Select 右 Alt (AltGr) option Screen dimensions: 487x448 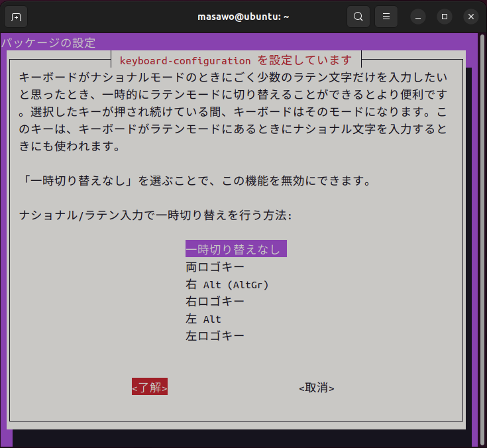click(x=227, y=284)
